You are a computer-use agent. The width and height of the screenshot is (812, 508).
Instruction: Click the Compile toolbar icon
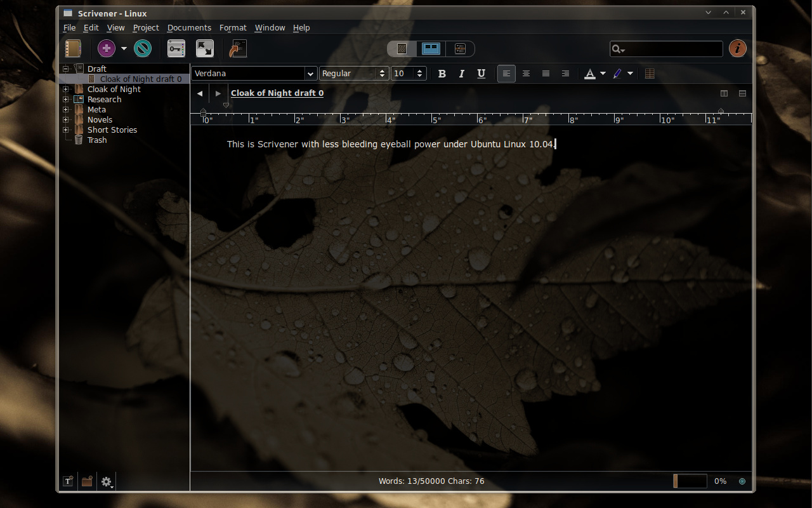pos(238,48)
